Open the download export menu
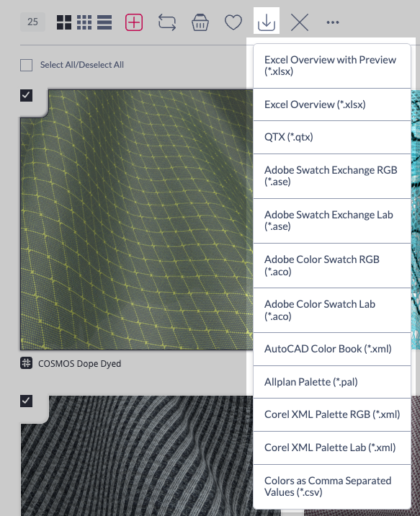420x516 pixels. click(x=267, y=21)
